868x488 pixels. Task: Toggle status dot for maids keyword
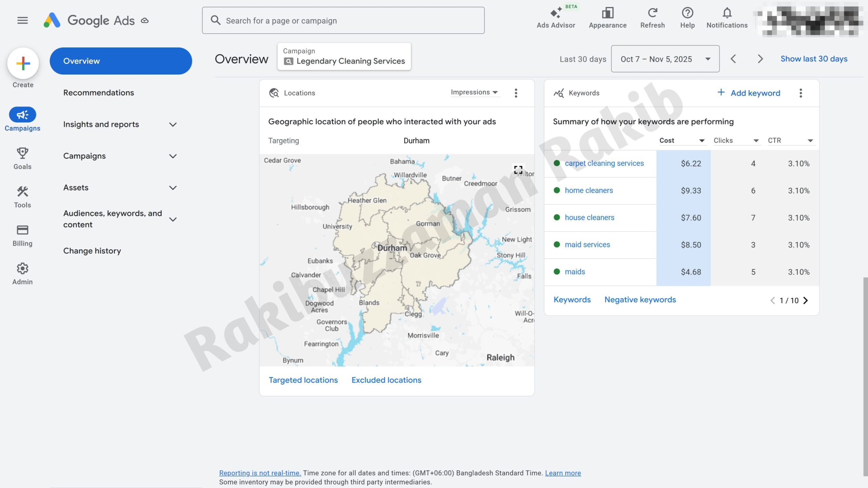(x=557, y=271)
